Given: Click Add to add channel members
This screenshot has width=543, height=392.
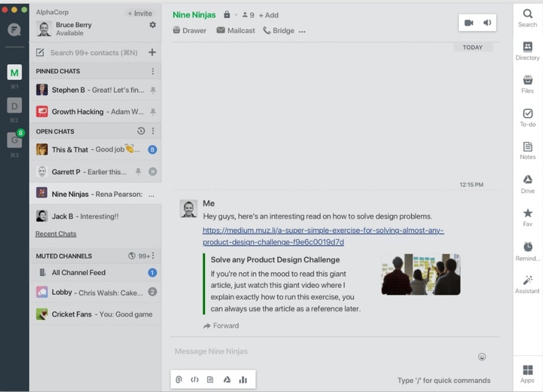Looking at the screenshot, I should [x=269, y=15].
